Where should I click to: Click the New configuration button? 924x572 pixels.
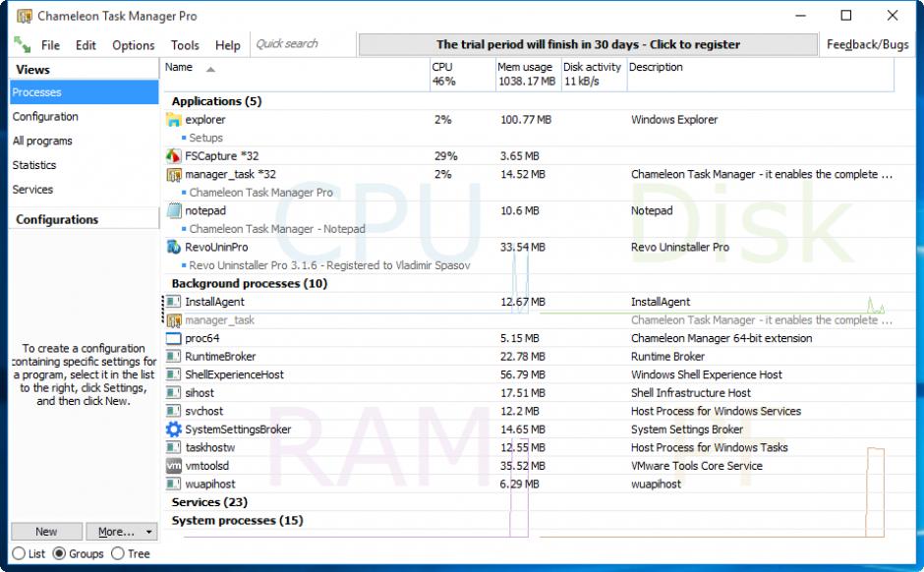click(46, 532)
